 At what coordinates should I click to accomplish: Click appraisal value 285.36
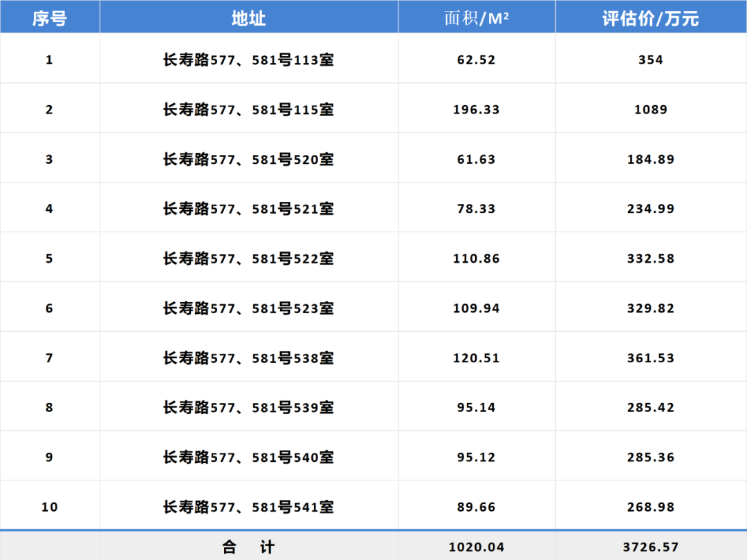coord(651,457)
